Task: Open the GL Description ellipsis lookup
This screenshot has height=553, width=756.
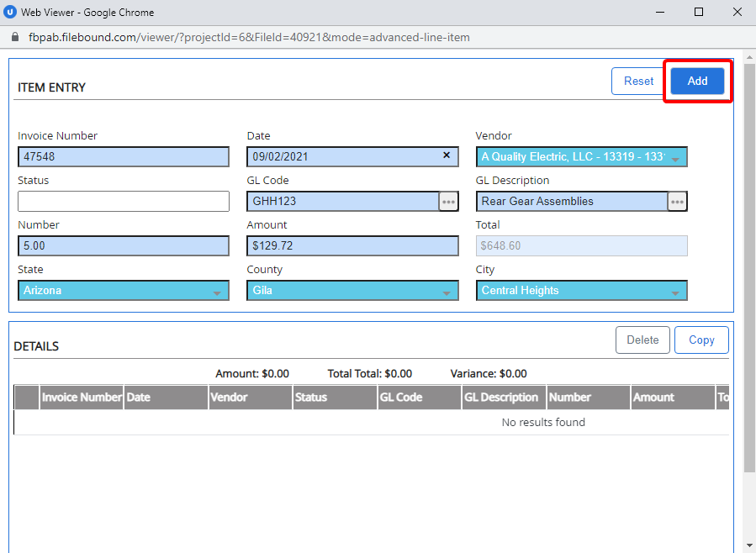Action: (x=677, y=202)
